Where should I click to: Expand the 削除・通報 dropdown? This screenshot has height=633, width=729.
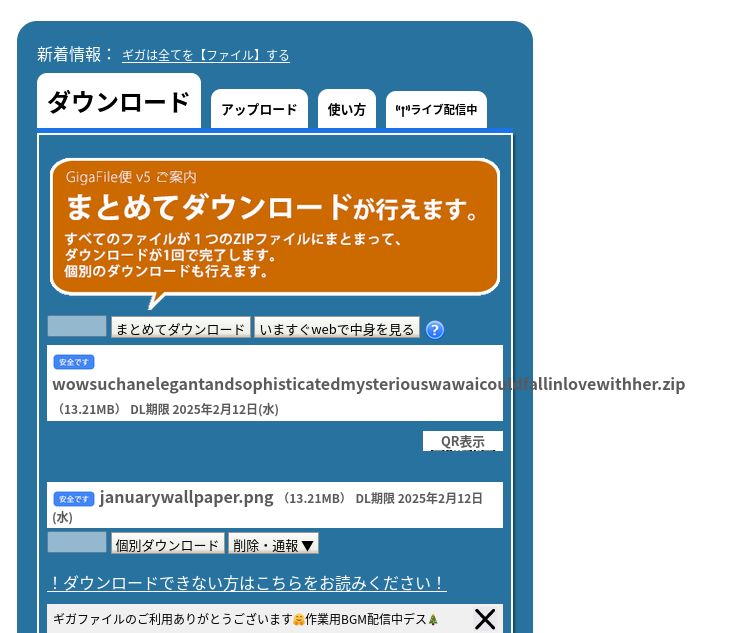(273, 544)
